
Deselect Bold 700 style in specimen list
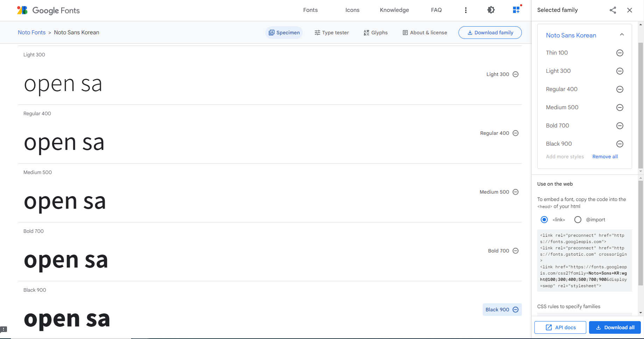tap(503, 251)
